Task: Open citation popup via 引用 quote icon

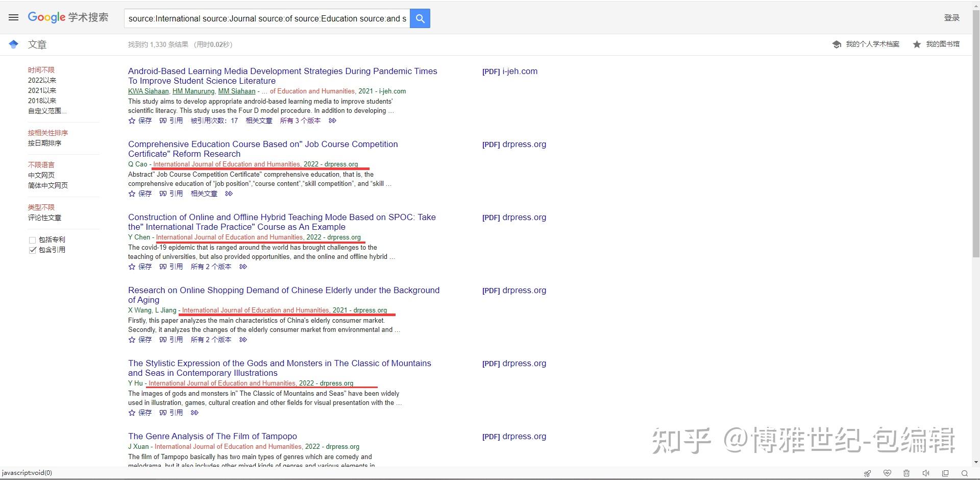Action: tap(163, 121)
